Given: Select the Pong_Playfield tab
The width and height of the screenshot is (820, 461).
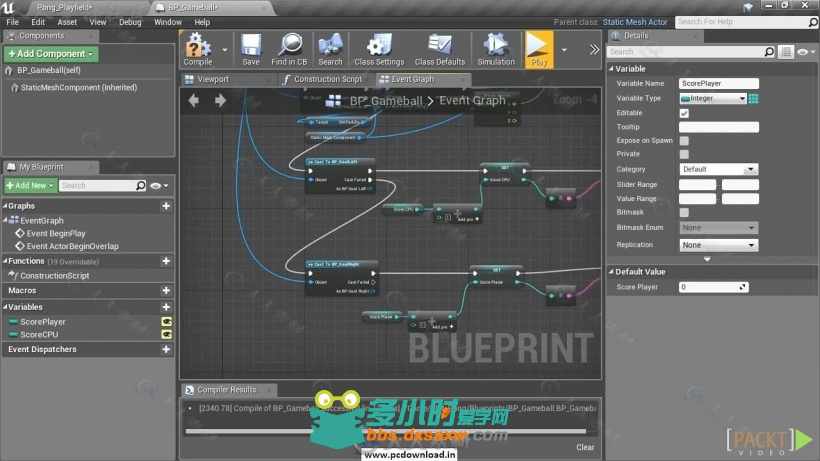Looking at the screenshot, I should point(65,8).
